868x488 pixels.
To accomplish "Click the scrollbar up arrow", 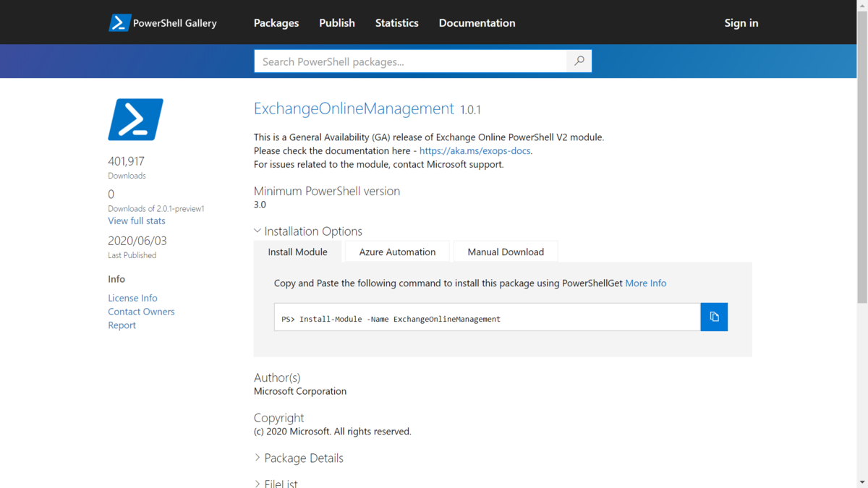I will coord(863,5).
